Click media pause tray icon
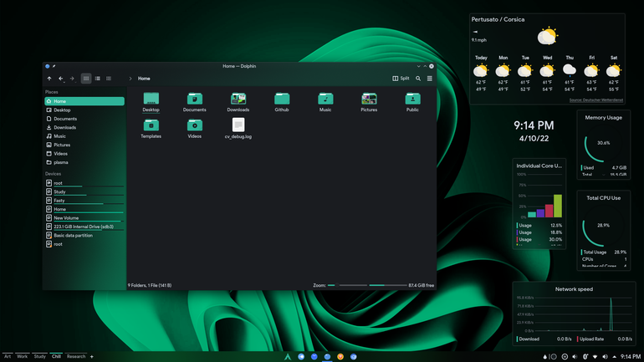Viewport: 644px width, 362px height. (565, 357)
